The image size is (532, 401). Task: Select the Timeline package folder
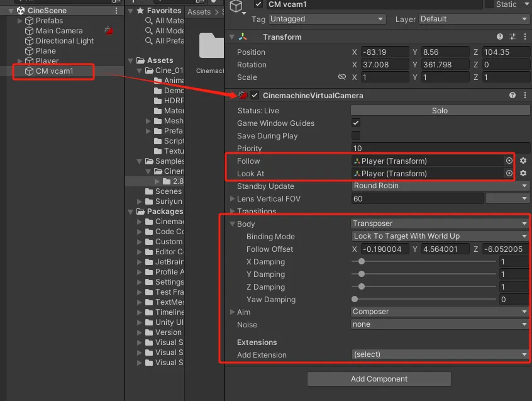(x=165, y=312)
